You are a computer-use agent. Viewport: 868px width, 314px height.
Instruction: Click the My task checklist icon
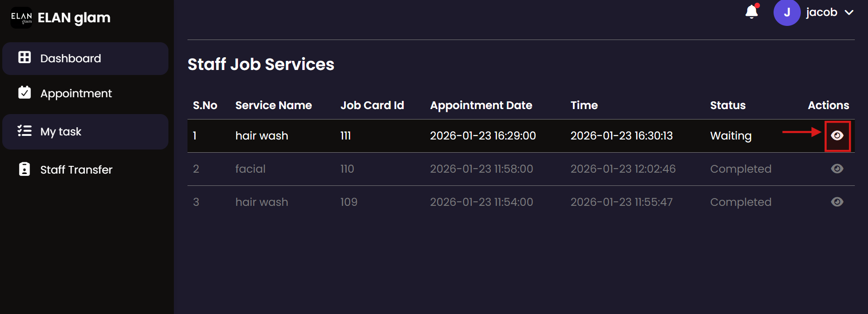[x=25, y=131]
